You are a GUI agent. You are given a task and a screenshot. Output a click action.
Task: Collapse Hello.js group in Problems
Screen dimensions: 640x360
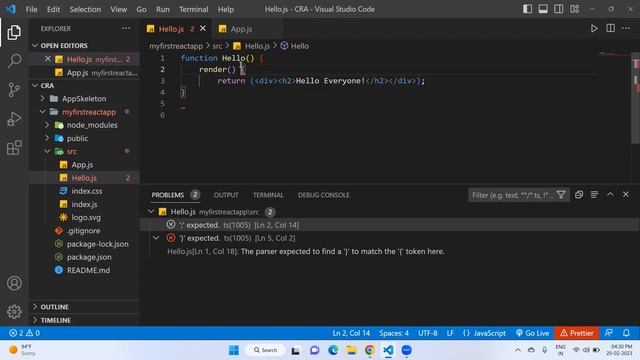(151, 211)
